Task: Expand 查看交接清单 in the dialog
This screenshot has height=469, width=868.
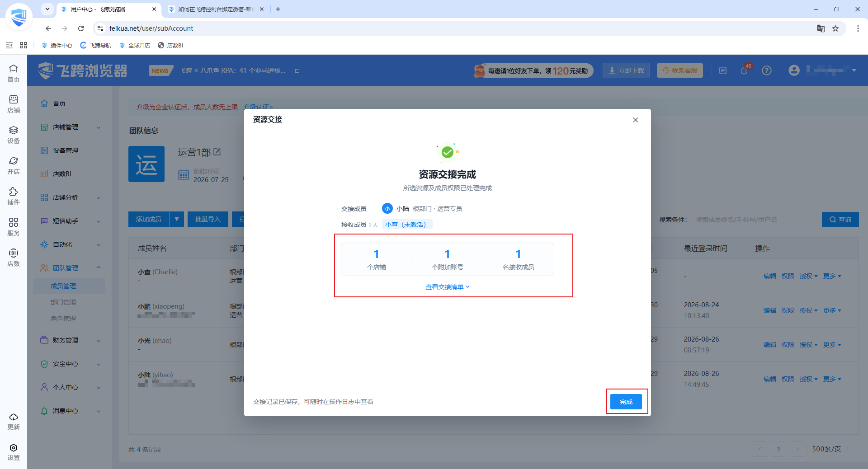Action: tap(447, 287)
